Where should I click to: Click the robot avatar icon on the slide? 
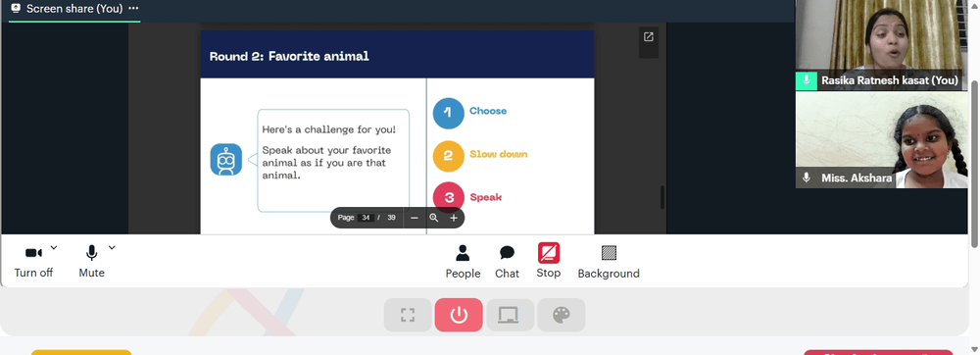225,160
